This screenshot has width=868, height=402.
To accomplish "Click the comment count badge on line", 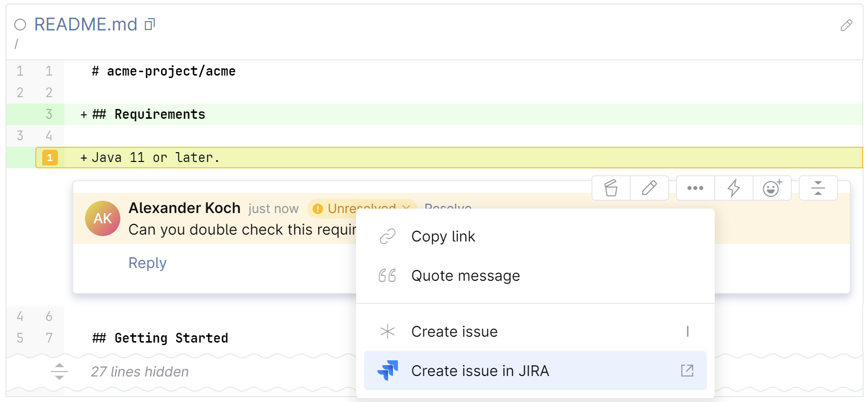I will 50,158.
